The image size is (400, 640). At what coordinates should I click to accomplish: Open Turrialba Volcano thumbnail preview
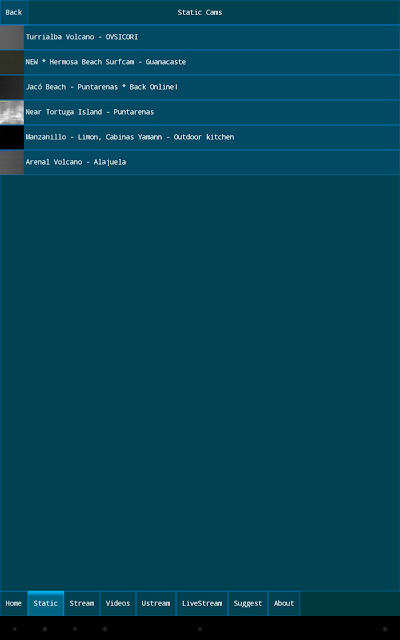tap(12, 37)
